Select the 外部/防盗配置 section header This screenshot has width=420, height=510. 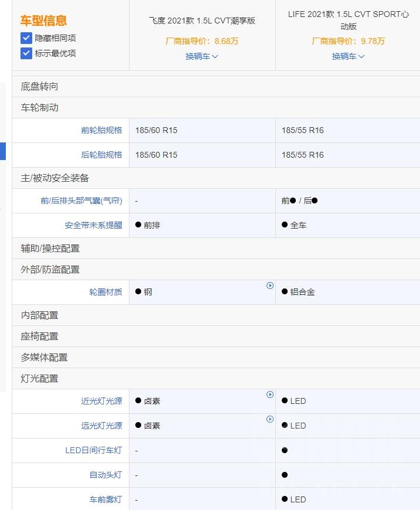50,270
